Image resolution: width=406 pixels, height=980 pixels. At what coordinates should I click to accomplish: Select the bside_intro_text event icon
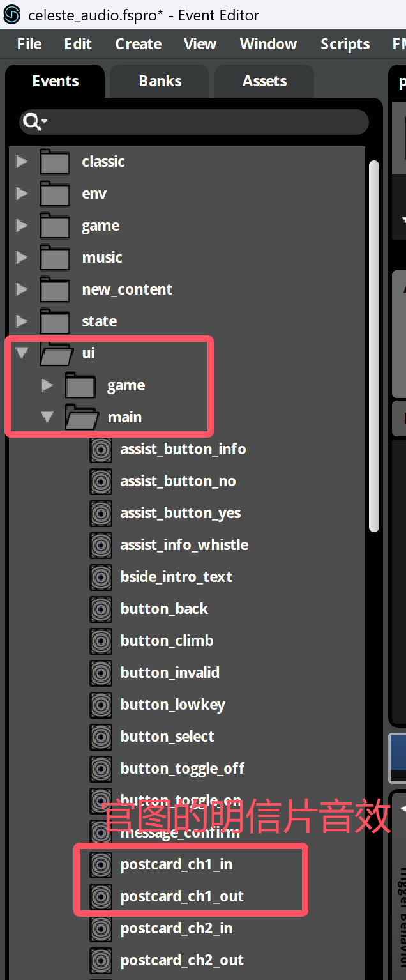101,577
